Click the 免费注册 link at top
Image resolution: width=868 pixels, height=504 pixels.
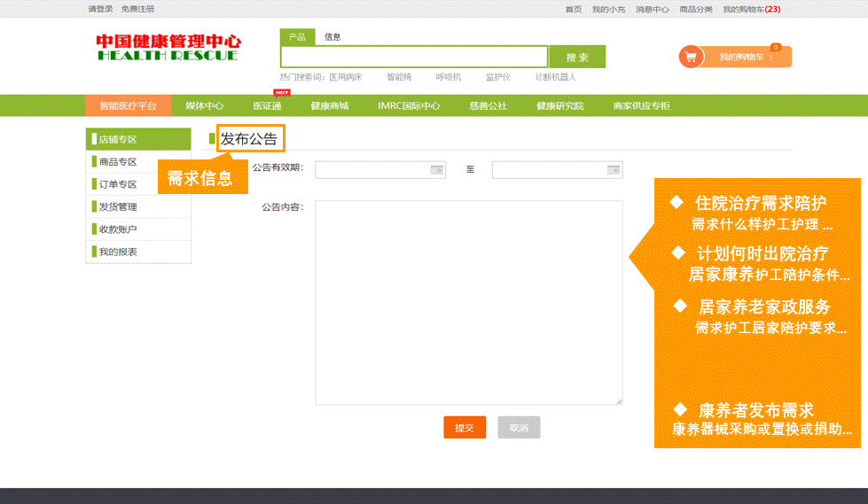[137, 9]
